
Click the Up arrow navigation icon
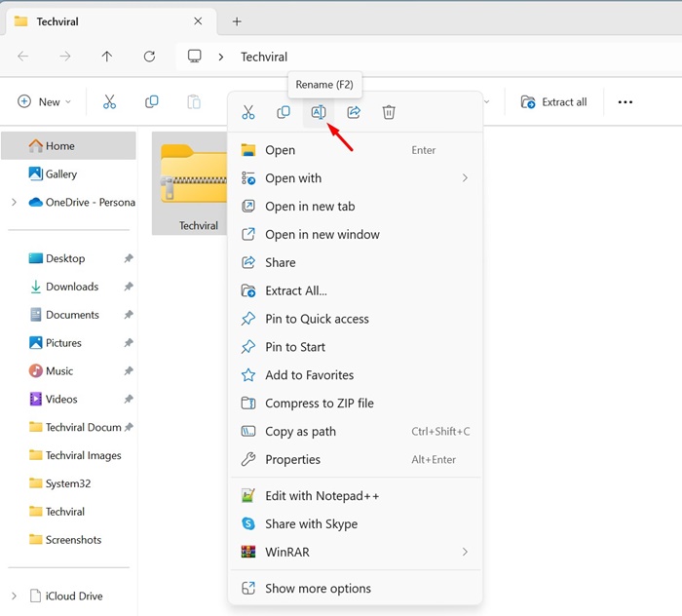click(107, 57)
